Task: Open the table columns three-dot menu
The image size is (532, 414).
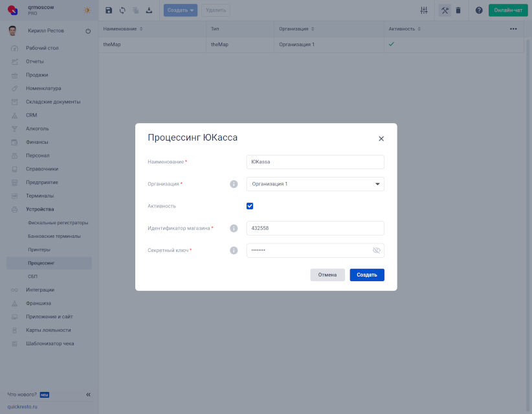Action: click(x=513, y=29)
